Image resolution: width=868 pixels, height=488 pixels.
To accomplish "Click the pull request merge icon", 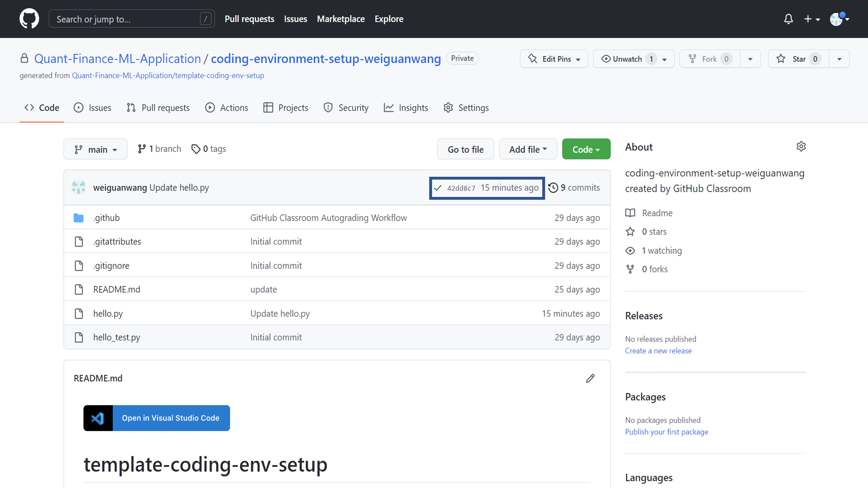I will pyautogui.click(x=131, y=108).
